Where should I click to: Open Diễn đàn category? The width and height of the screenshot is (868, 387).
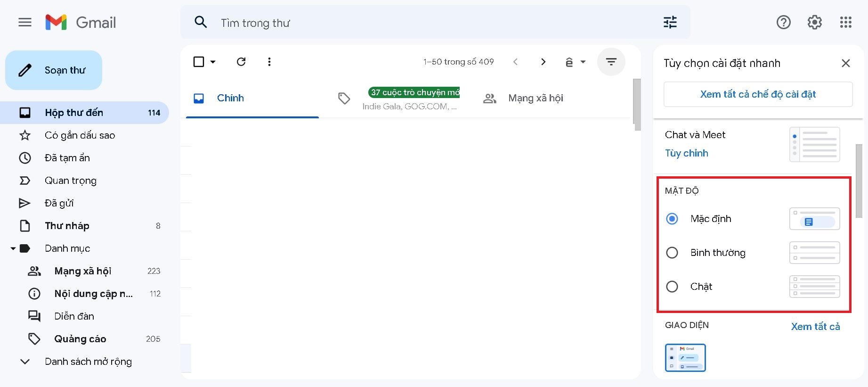pos(84,316)
